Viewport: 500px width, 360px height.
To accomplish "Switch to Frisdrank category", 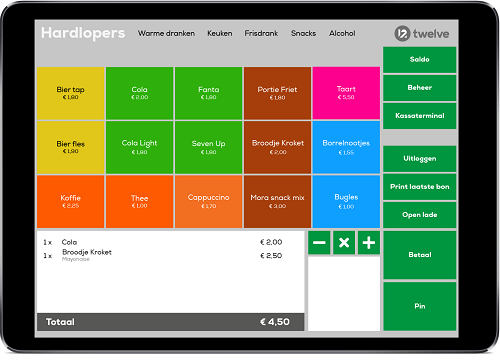I will [261, 33].
